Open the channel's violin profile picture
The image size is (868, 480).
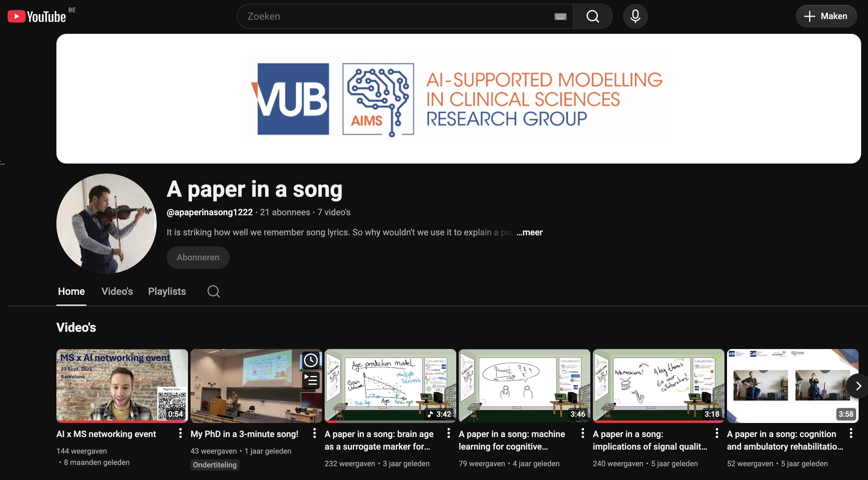[x=106, y=223]
